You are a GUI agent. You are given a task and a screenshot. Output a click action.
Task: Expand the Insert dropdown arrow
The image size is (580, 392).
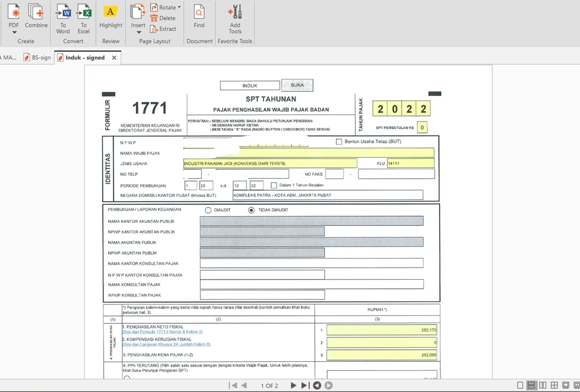(139, 32)
